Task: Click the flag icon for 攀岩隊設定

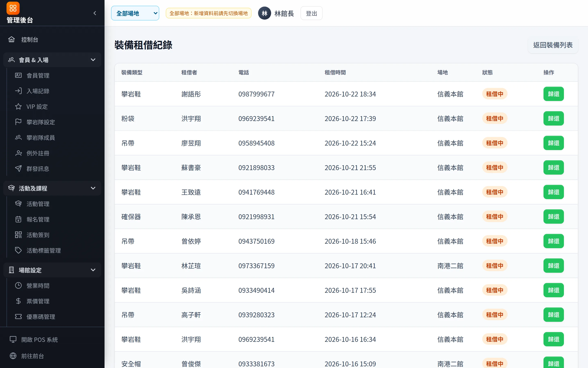Action: point(18,122)
